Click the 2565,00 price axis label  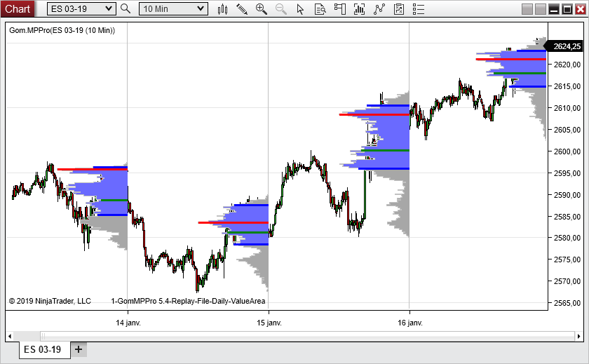click(x=567, y=303)
